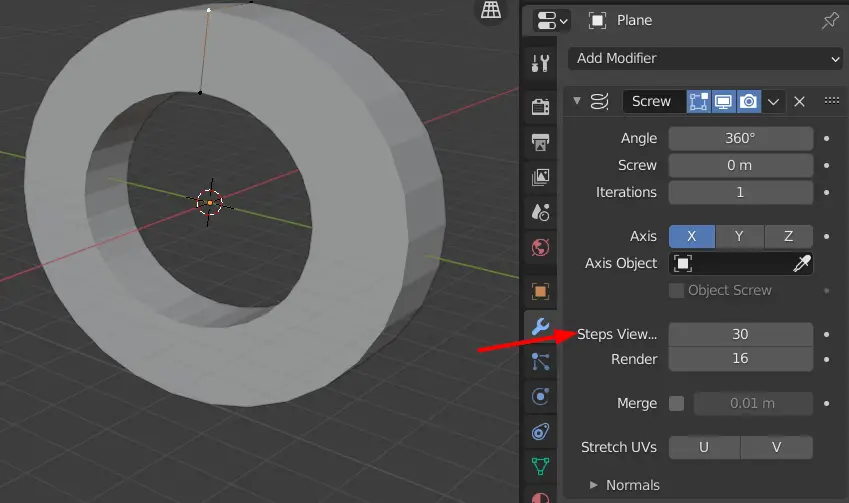The width and height of the screenshot is (849, 503).
Task: Open the Output properties tab
Action: tap(540, 142)
